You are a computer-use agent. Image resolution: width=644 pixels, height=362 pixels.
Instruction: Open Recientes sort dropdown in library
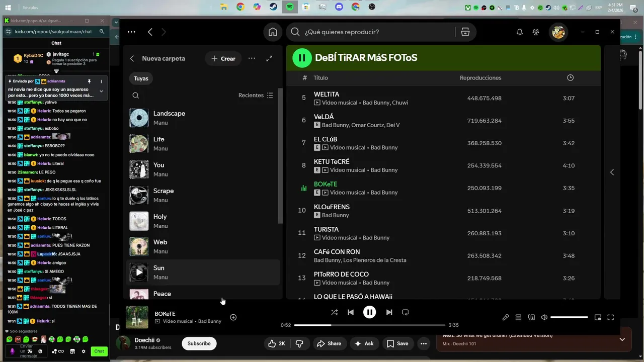[x=256, y=96]
